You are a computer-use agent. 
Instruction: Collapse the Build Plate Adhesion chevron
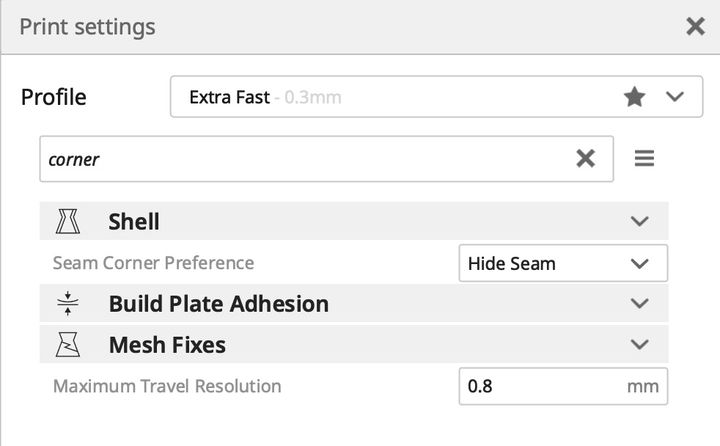(641, 303)
